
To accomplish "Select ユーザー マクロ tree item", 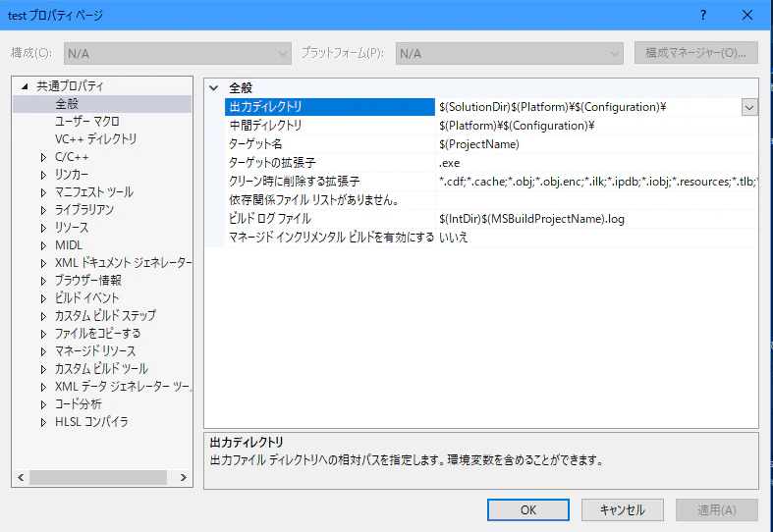I will [x=87, y=121].
